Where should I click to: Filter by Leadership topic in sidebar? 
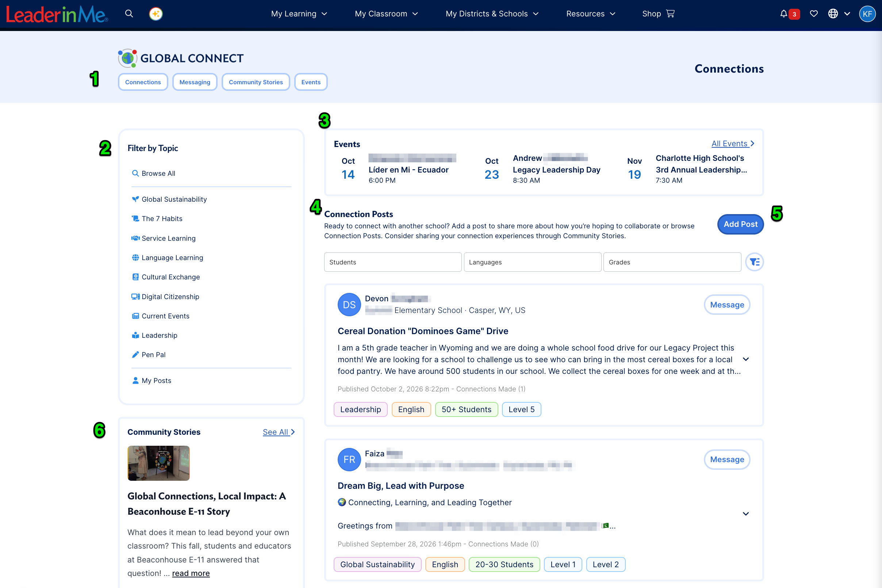[x=155, y=335]
